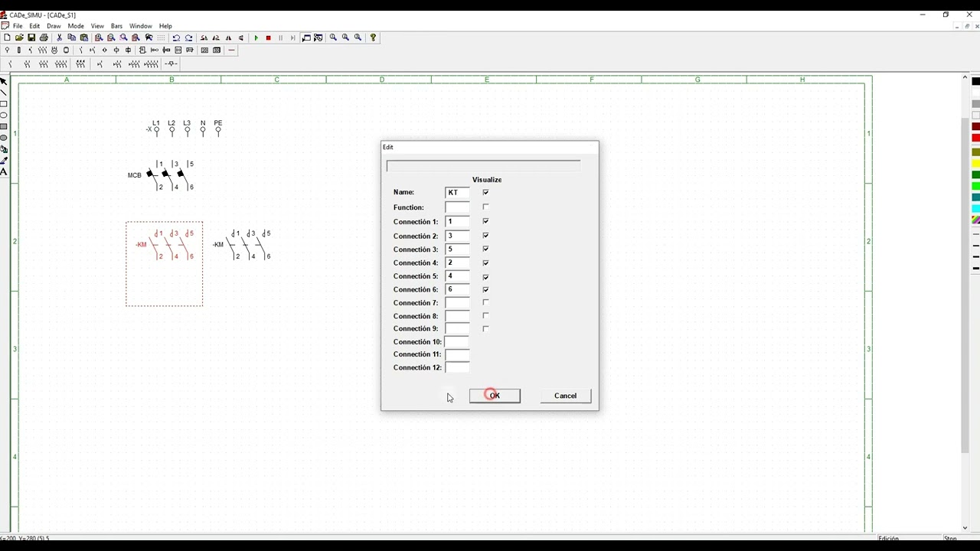Select the filled ellipse drawing tool
This screenshot has height=551, width=980.
coord(4,139)
